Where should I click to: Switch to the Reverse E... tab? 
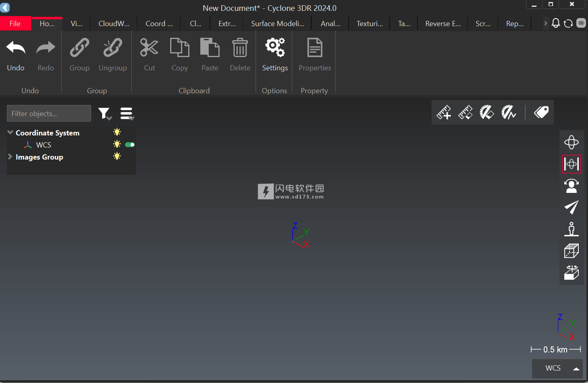pos(443,24)
